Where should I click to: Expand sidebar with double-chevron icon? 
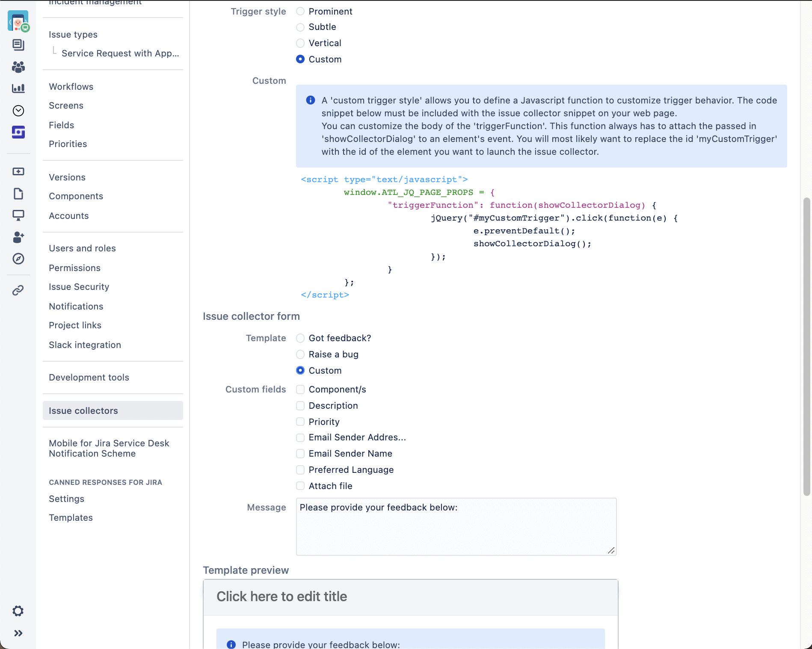coord(18,633)
